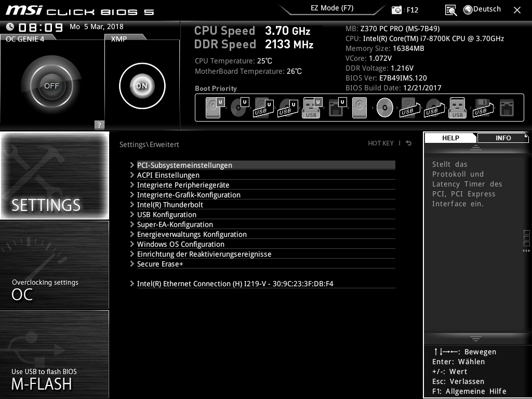Image resolution: width=532 pixels, height=399 pixels.
Task: Select UEFI CD/DVD boot device icon
Action: pyautogui.click(x=240, y=108)
